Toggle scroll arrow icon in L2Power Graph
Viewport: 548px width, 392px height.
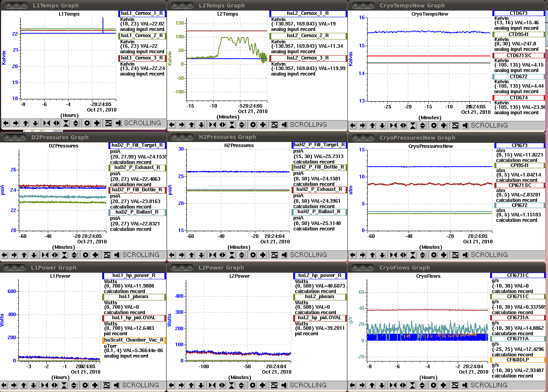[x=283, y=385]
